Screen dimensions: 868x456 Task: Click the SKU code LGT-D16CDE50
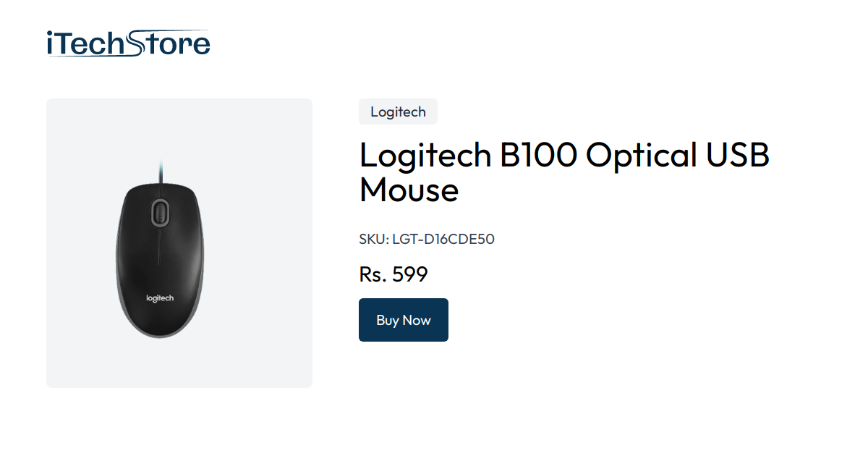[443, 239]
